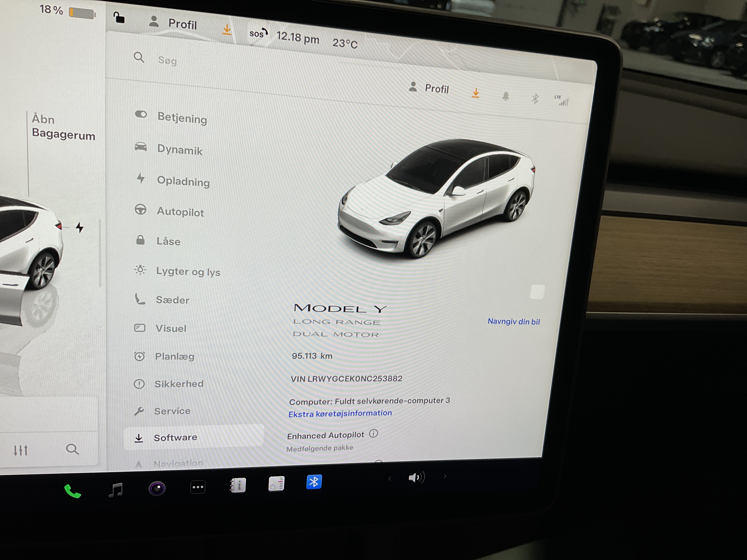Decrease volume with left arrow
This screenshot has width=747, height=560.
390,478
